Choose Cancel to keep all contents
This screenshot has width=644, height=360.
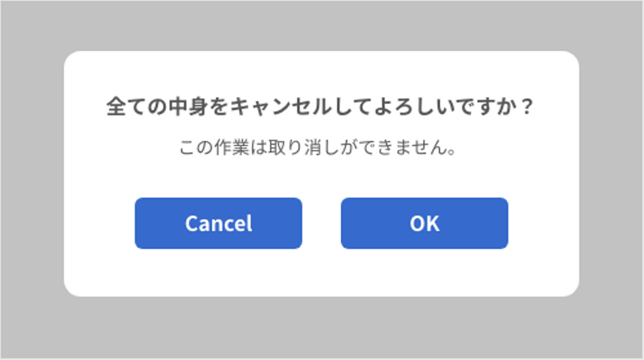click(x=218, y=223)
